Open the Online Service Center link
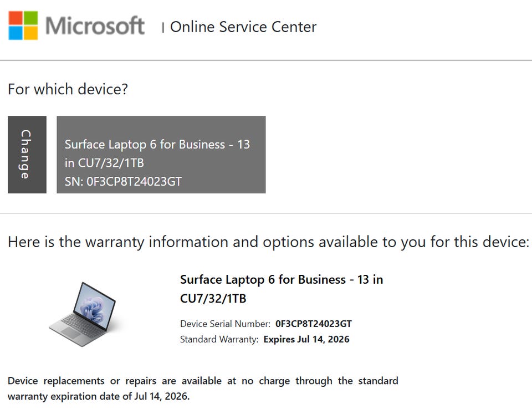Viewport: 532px width, 409px height. (243, 27)
